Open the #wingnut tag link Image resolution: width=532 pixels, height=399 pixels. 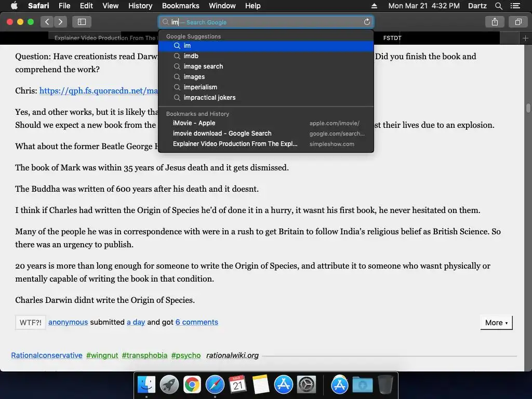(102, 355)
